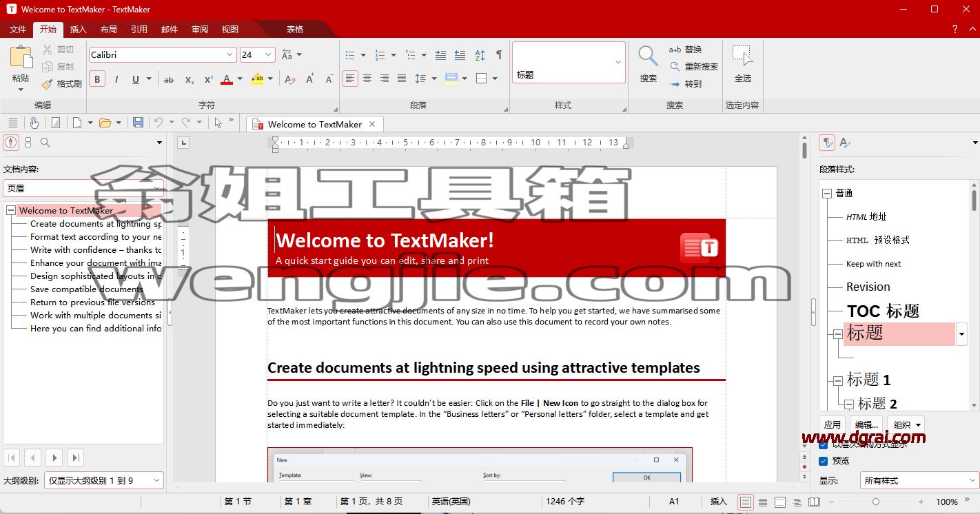Clear character formatting with the eraser icon
The height and width of the screenshot is (514, 980).
click(290, 79)
